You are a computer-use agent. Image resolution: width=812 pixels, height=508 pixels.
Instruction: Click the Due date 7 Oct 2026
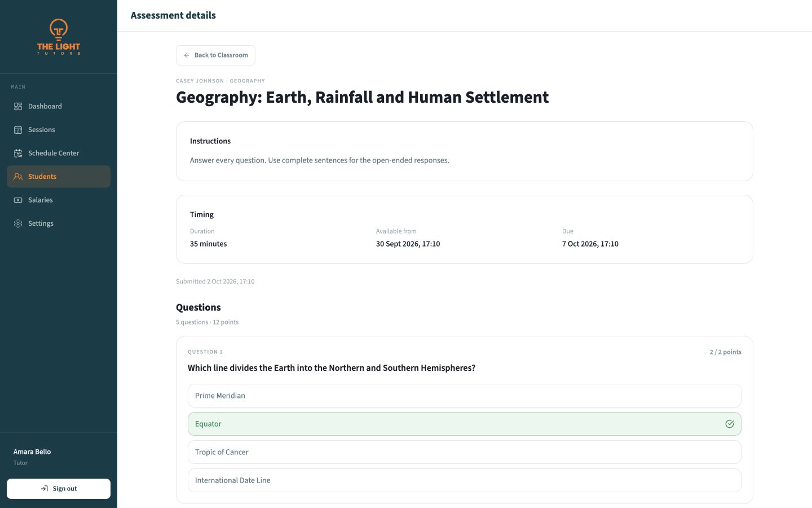590,244
